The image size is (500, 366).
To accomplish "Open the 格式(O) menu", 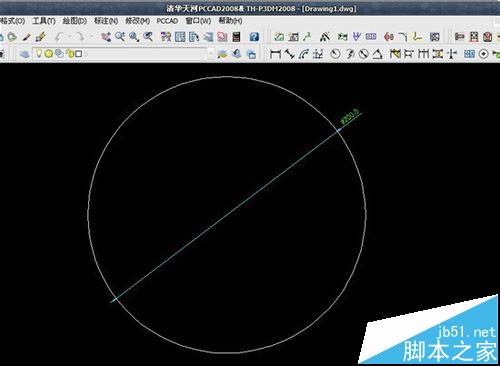I will 12,21.
